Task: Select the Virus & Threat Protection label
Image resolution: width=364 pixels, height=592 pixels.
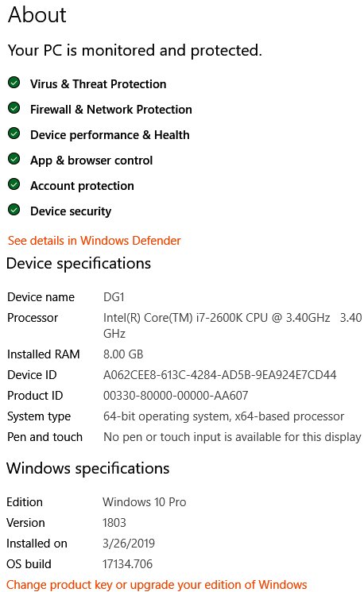Action: 99,83
